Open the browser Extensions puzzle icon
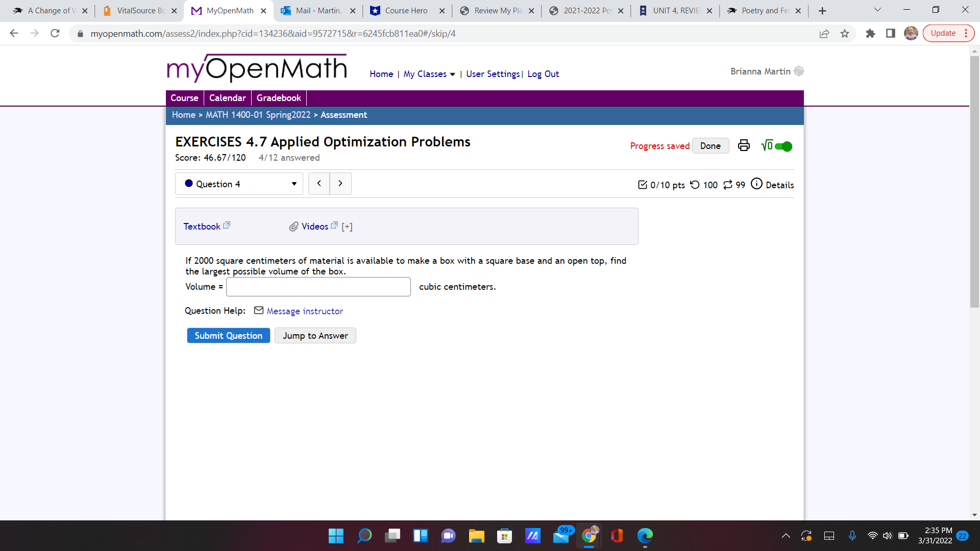980x551 pixels. 870,34
